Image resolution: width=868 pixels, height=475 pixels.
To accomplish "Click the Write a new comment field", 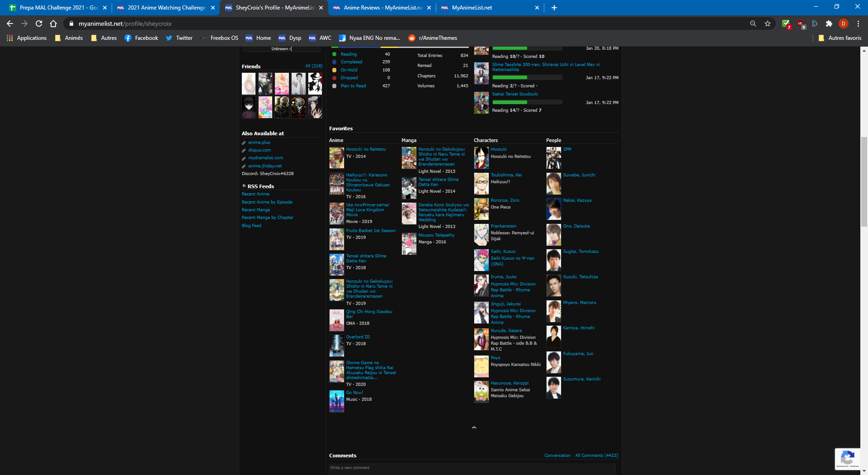I will (472, 468).
